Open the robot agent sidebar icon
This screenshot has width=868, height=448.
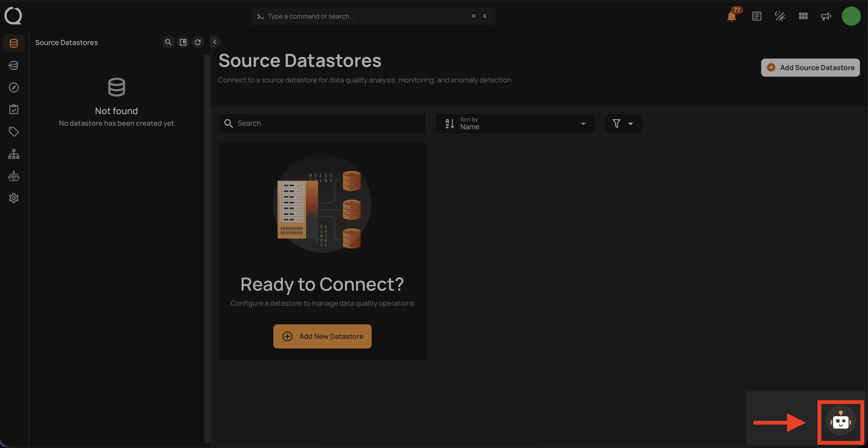click(x=14, y=176)
